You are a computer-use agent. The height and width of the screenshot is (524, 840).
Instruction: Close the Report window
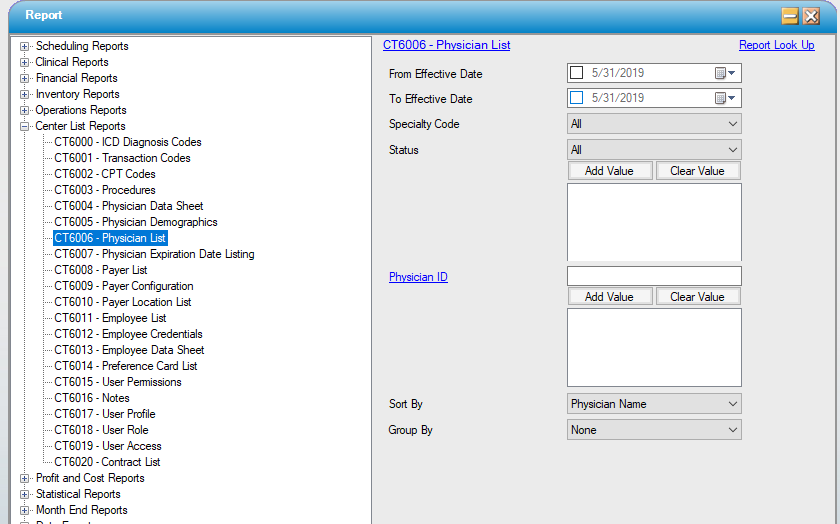811,16
